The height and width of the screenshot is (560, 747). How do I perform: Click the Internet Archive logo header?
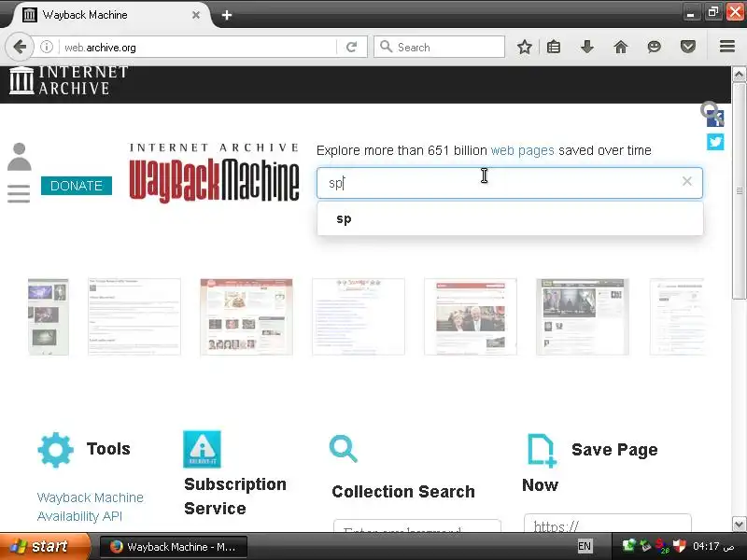click(69, 80)
